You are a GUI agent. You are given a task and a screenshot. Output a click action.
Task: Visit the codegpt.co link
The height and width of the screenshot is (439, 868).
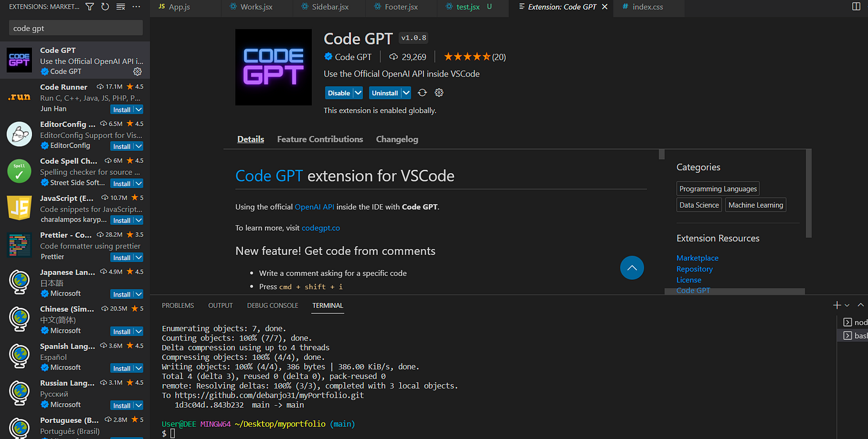(320, 227)
